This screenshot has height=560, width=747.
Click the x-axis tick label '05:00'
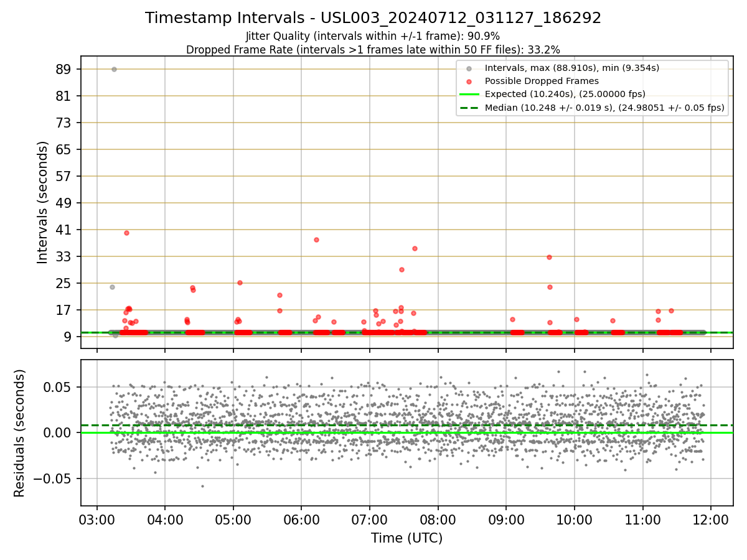tap(233, 520)
